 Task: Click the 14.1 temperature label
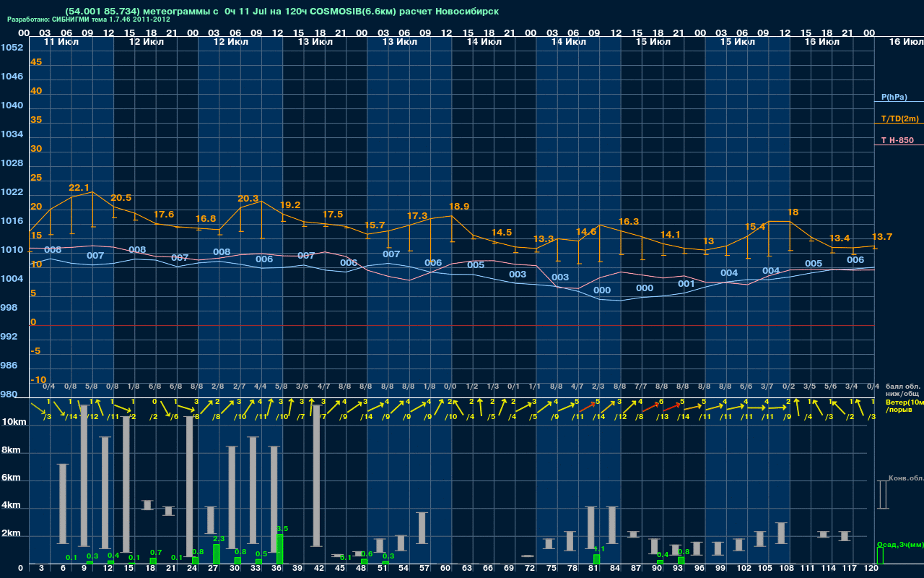pos(671,235)
